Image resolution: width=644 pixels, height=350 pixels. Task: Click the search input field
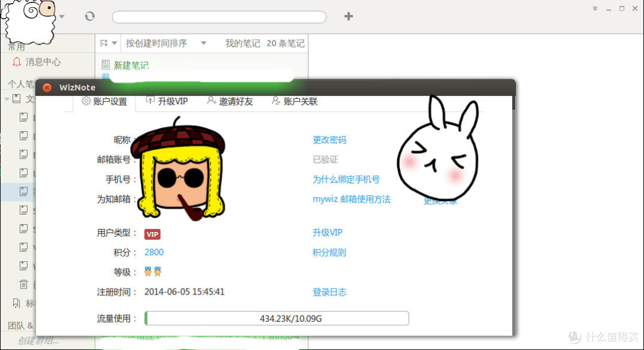point(219,17)
